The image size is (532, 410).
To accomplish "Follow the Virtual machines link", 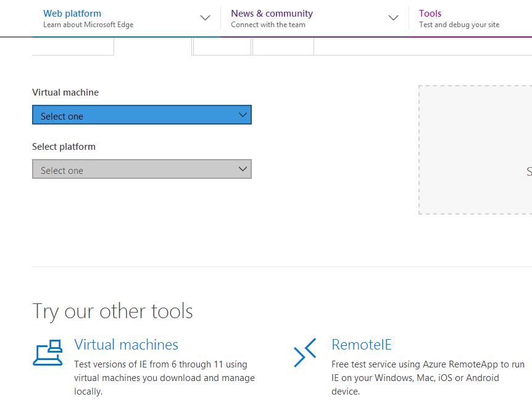I will tap(127, 345).
